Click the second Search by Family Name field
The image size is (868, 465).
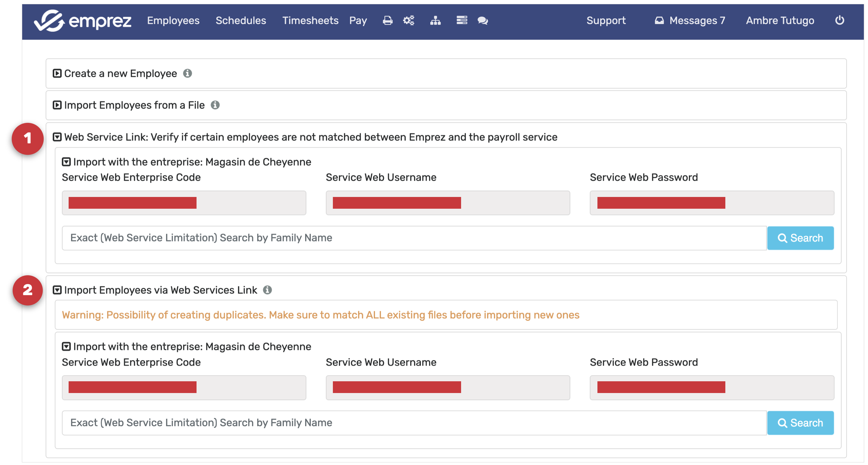pyautogui.click(x=414, y=423)
